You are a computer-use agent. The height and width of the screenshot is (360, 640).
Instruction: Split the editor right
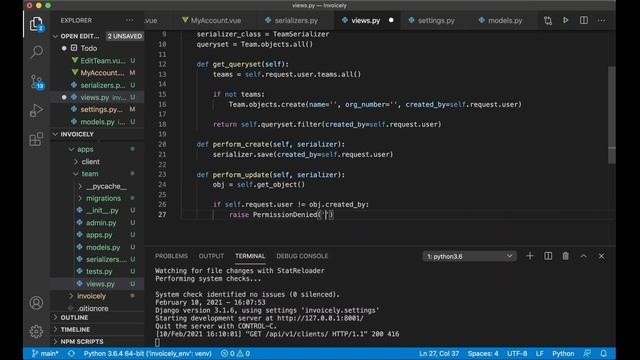tap(584, 20)
